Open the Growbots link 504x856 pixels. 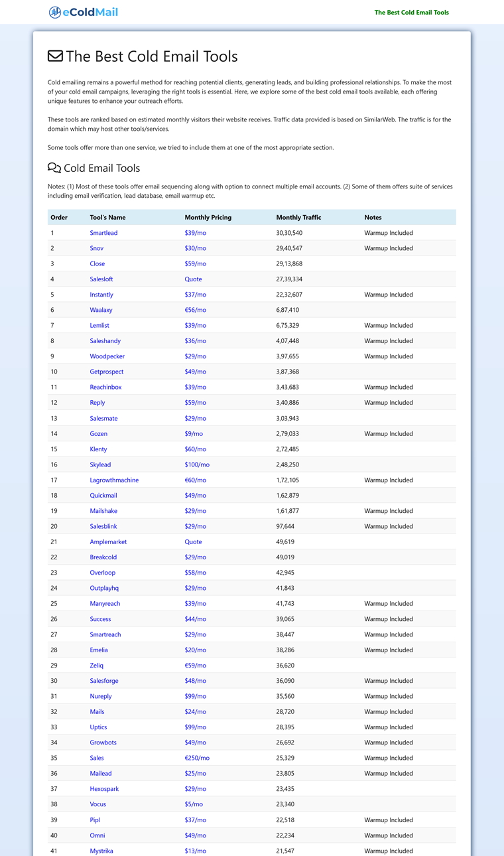103,743
